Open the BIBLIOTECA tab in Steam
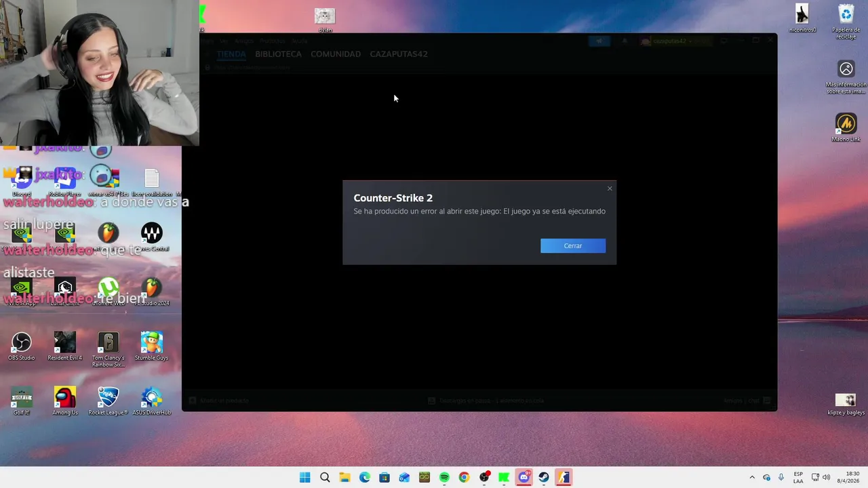This screenshot has height=488, width=868. (278, 54)
